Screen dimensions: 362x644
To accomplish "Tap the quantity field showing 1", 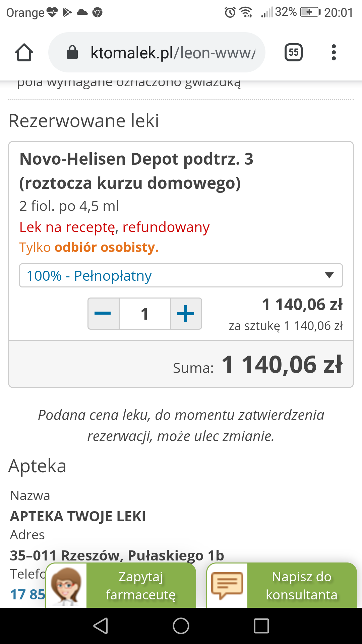I will 145,314.
